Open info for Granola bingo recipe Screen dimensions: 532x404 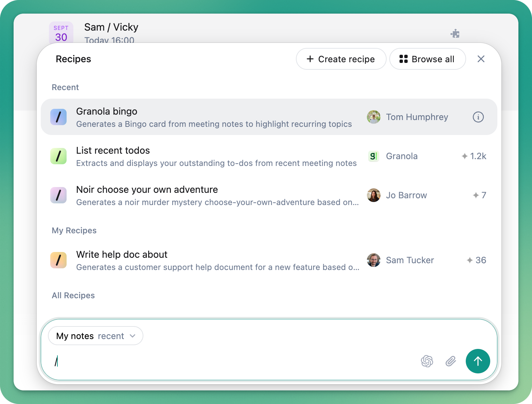pyautogui.click(x=478, y=117)
